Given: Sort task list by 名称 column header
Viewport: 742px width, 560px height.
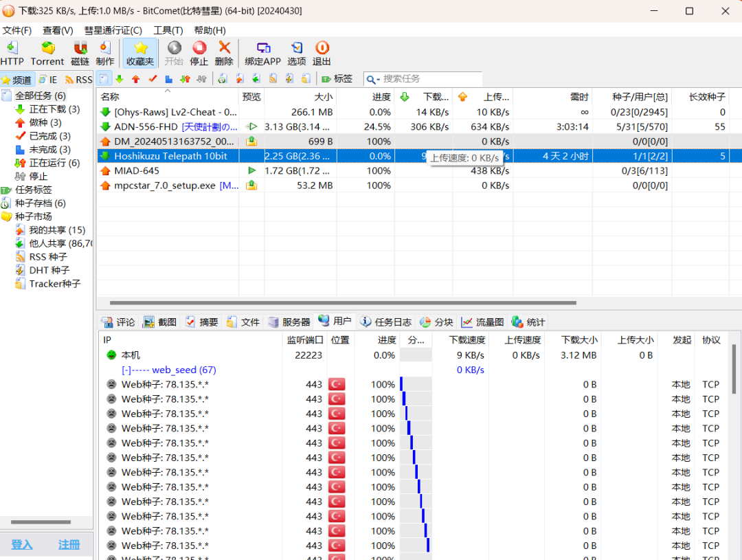Looking at the screenshot, I should point(168,97).
